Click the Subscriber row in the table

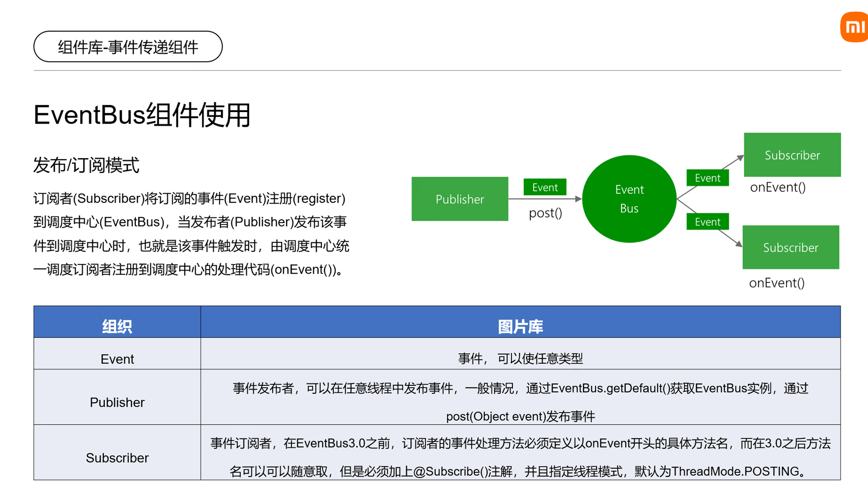117,458
